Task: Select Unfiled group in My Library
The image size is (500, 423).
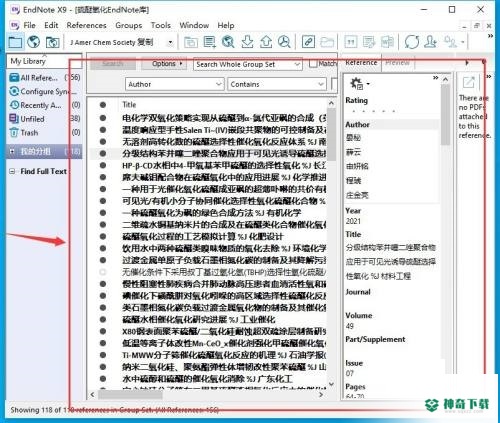Action: click(x=32, y=119)
